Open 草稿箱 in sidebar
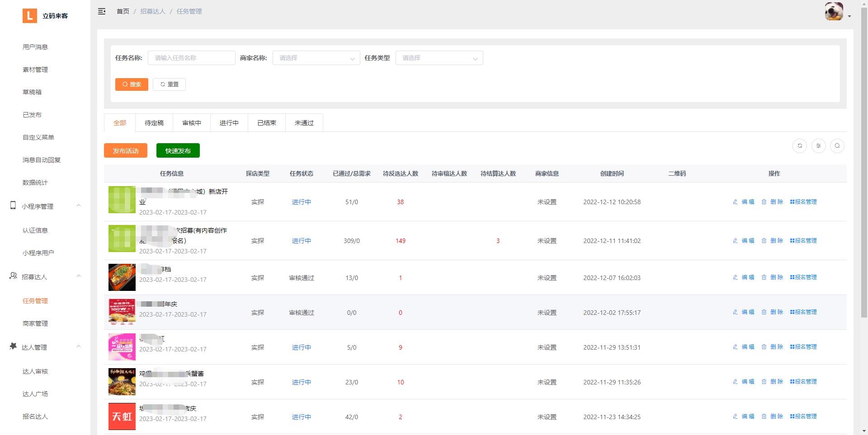 [x=32, y=92]
